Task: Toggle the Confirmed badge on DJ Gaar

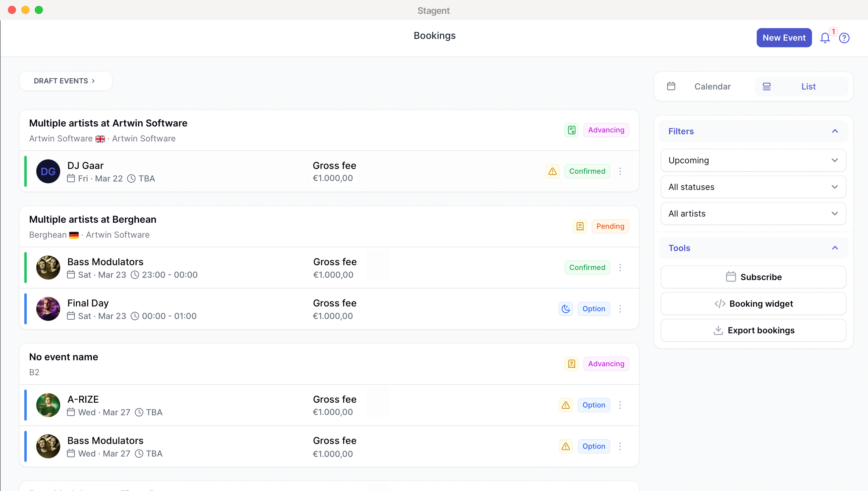Action: pyautogui.click(x=587, y=171)
